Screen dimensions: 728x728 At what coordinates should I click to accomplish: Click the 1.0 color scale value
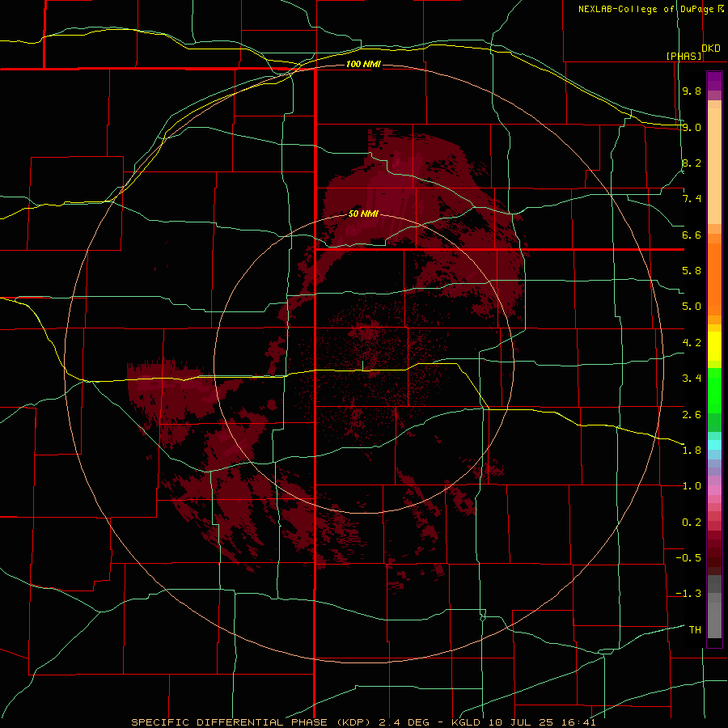coord(692,486)
